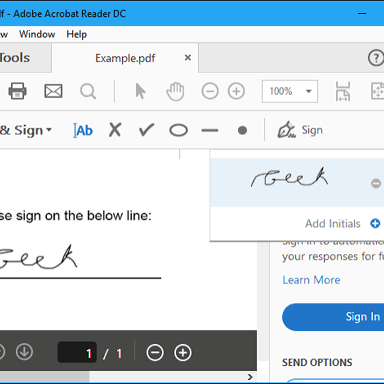Select the crossmark X tool
The width and height of the screenshot is (384, 384).
[115, 130]
